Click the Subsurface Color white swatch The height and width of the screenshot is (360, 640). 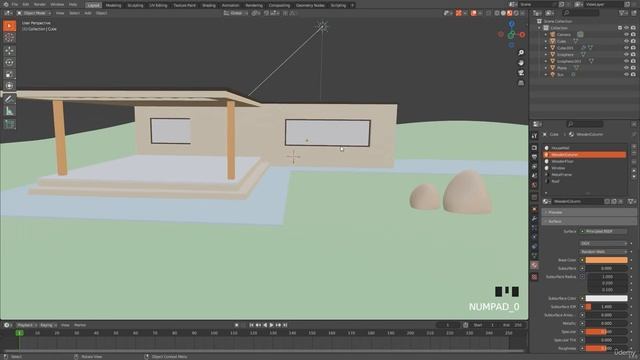coord(606,298)
